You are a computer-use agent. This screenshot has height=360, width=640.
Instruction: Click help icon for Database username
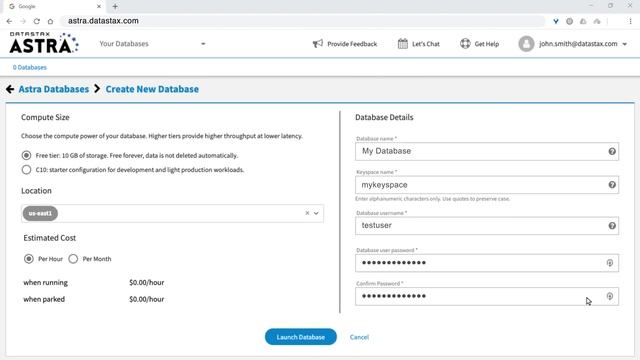612,226
